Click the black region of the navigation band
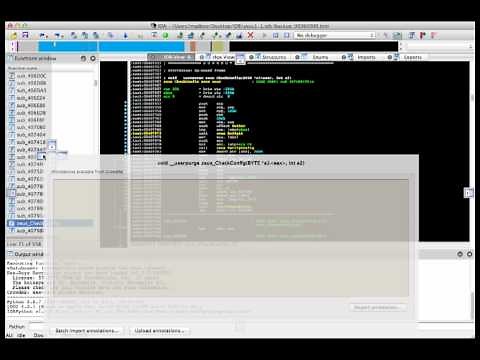The image size is (480, 360). pyautogui.click(x=313, y=46)
